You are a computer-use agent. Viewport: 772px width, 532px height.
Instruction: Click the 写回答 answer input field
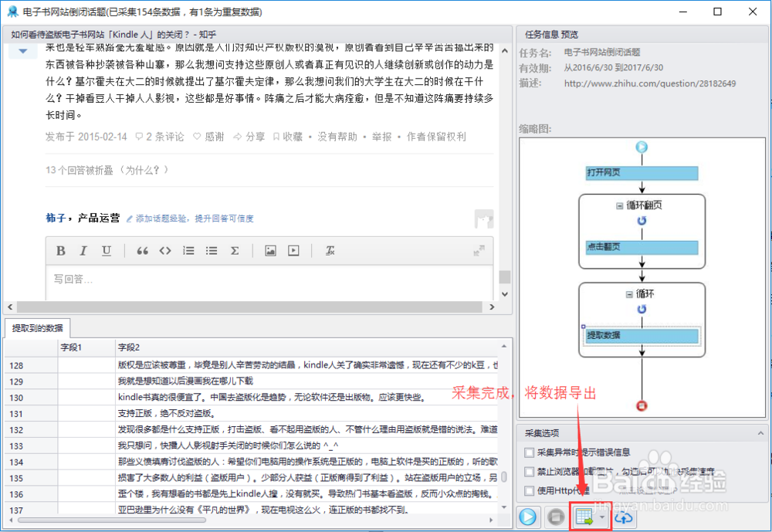pos(269,283)
